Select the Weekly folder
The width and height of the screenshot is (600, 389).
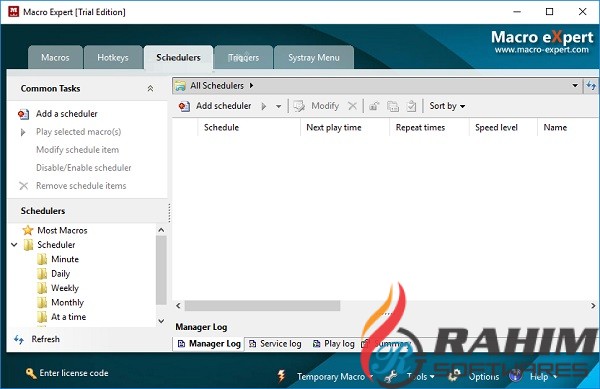pyautogui.click(x=64, y=288)
